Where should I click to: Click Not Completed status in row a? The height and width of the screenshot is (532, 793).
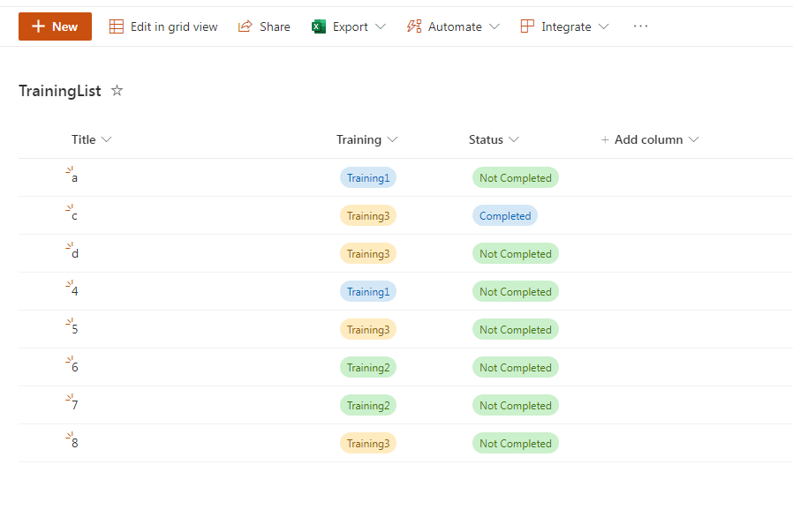tap(516, 178)
